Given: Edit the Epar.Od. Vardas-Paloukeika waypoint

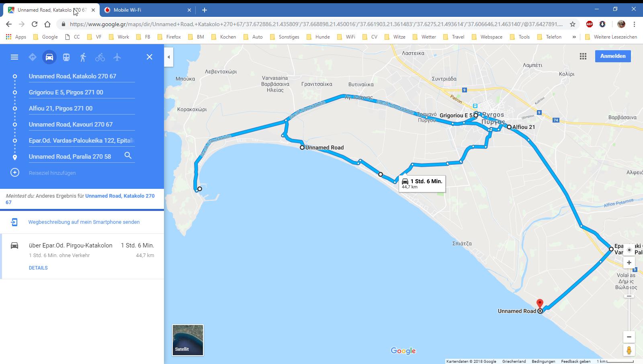Looking at the screenshot, I should click(82, 140).
